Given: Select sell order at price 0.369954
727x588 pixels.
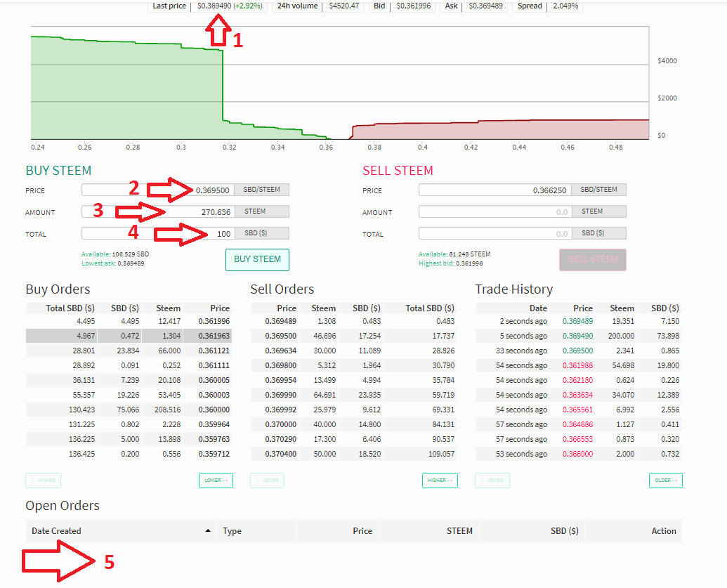Looking at the screenshot, I should (x=353, y=380).
